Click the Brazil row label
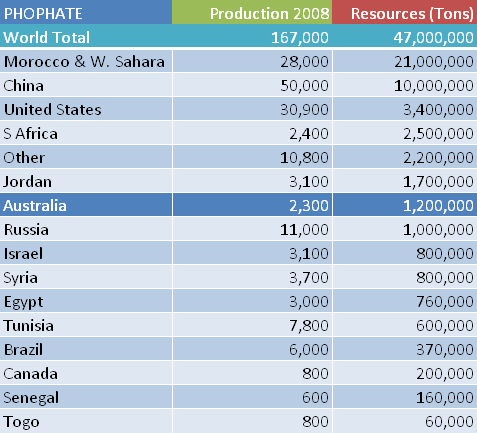 click(x=23, y=350)
